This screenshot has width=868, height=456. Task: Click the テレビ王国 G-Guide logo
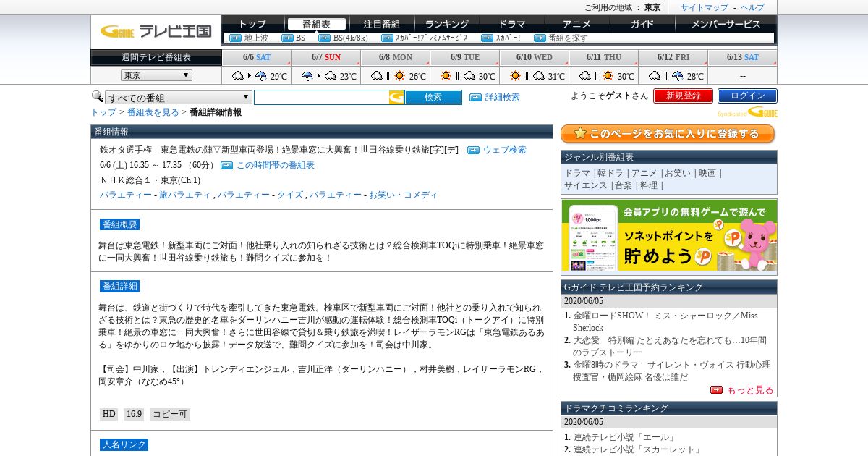[x=156, y=31]
